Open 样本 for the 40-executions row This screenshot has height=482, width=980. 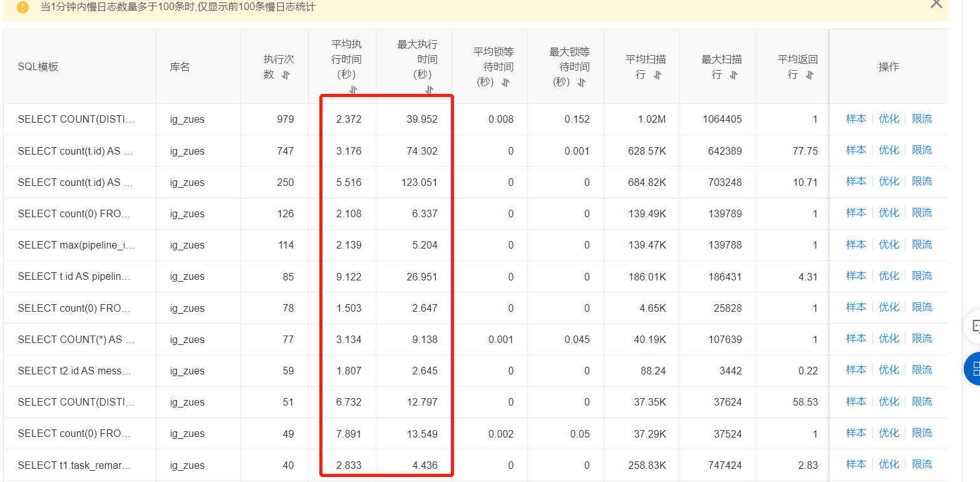coord(856,464)
